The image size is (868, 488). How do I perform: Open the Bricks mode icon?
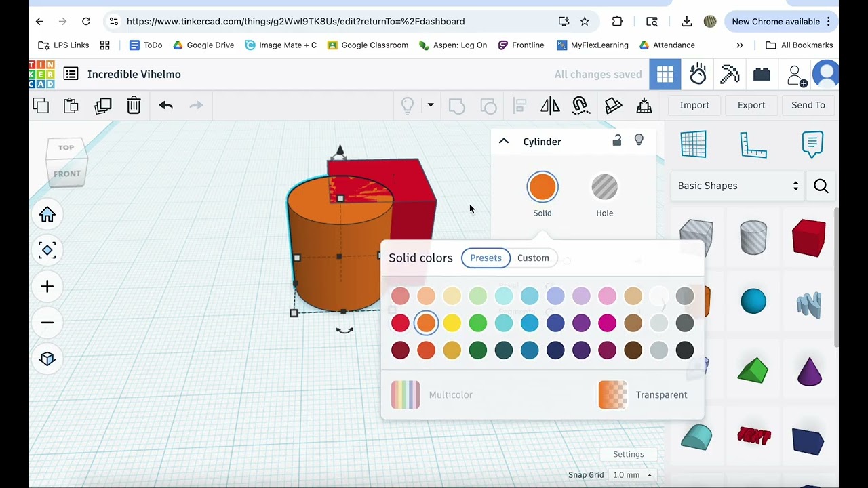click(x=762, y=75)
